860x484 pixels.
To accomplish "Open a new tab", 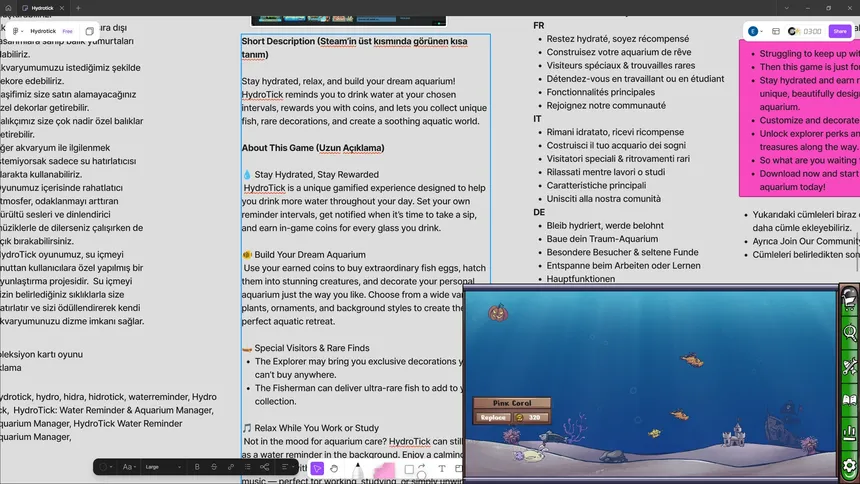I will 78,8.
